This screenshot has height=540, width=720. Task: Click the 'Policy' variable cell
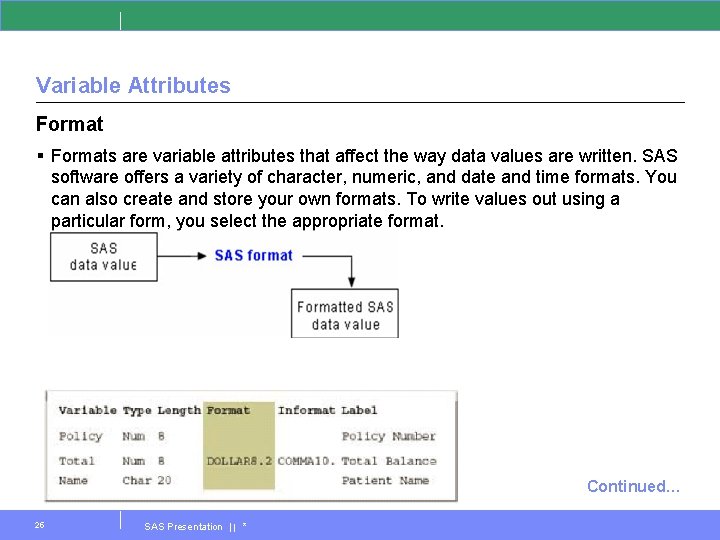pos(80,436)
